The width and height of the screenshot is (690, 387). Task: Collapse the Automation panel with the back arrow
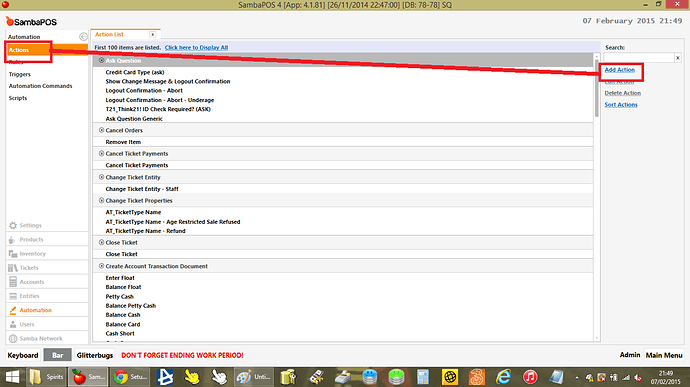click(83, 37)
